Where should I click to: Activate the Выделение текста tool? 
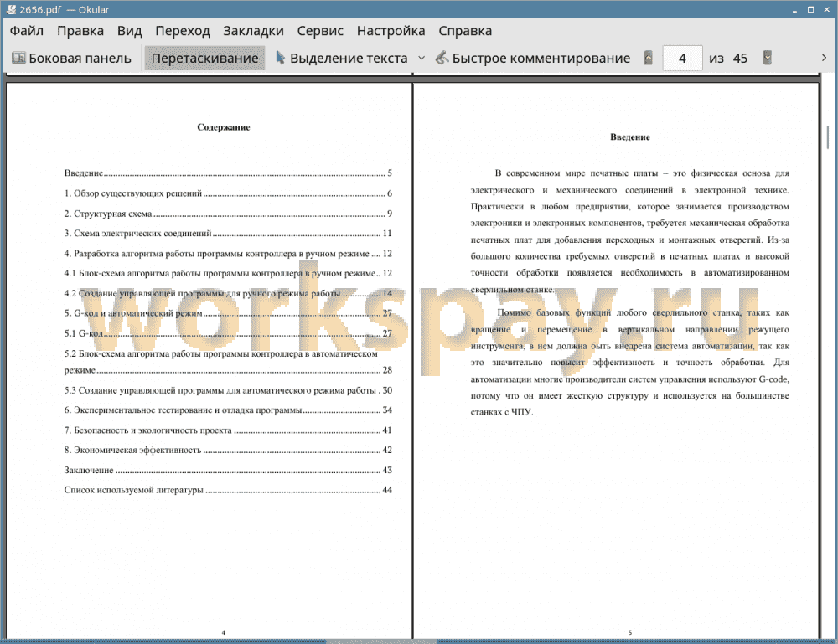(342, 59)
